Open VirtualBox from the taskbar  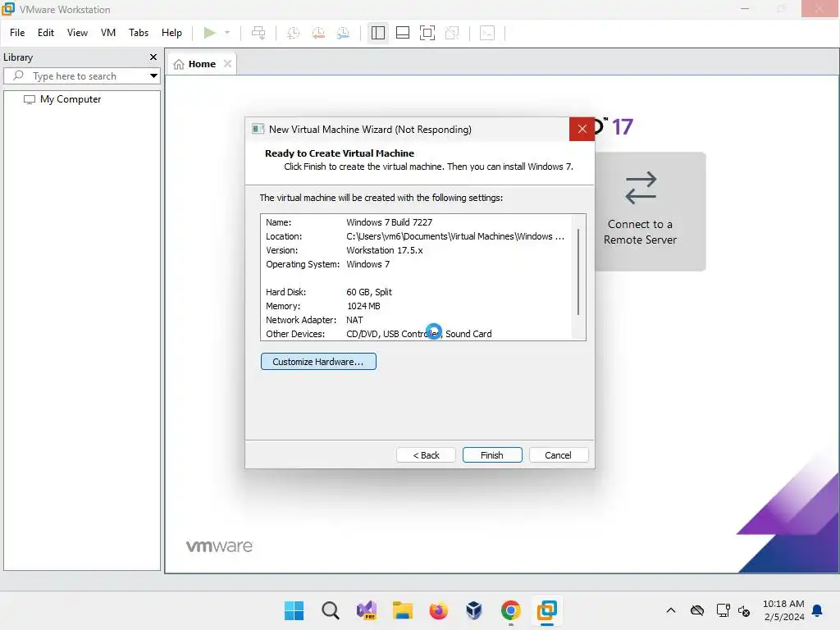[474, 610]
